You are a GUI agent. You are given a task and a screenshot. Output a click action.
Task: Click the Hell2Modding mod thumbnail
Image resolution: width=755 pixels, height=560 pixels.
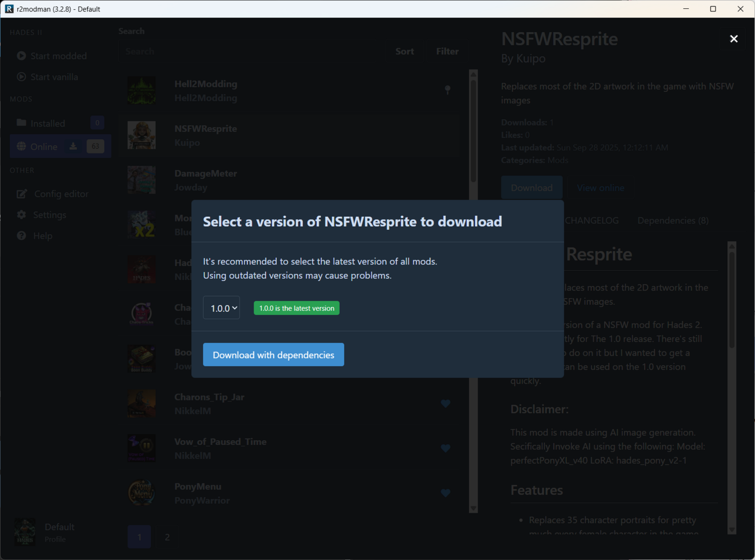142,91
